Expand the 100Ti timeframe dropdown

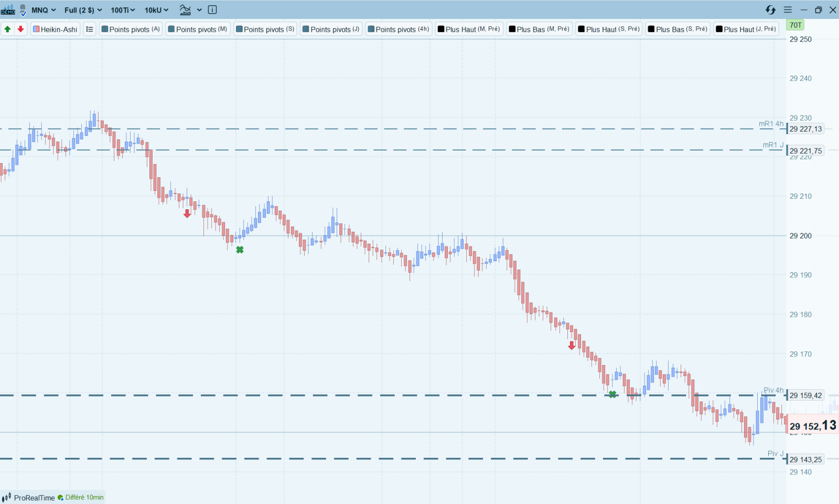pos(123,10)
